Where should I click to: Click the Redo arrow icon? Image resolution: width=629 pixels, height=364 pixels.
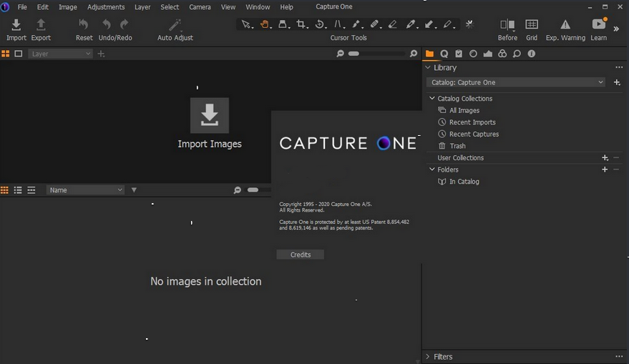(x=125, y=24)
